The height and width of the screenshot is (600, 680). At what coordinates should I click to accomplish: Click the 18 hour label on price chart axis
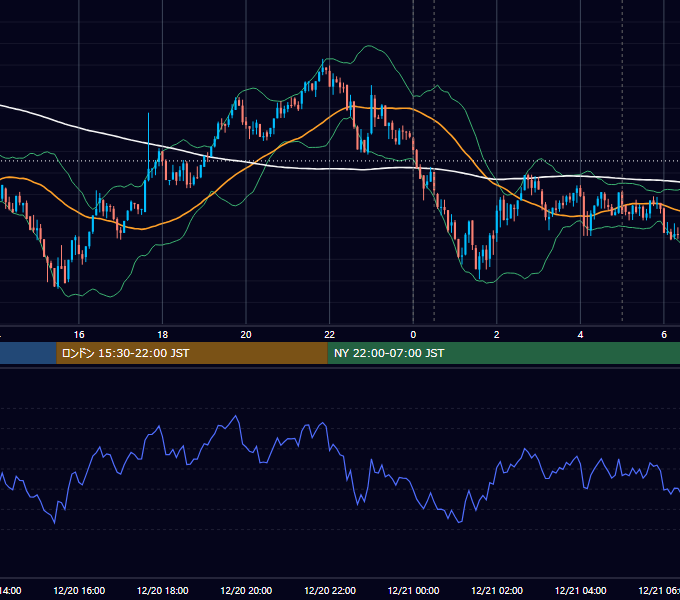162,335
